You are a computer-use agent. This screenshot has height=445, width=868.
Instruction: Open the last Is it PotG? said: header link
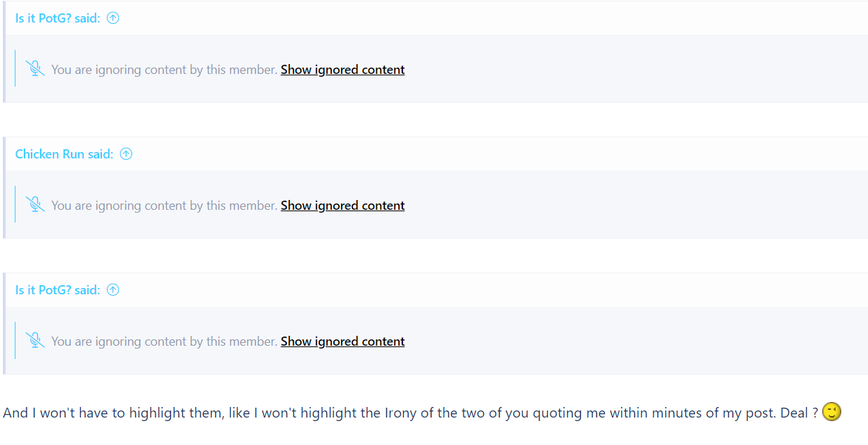point(58,289)
